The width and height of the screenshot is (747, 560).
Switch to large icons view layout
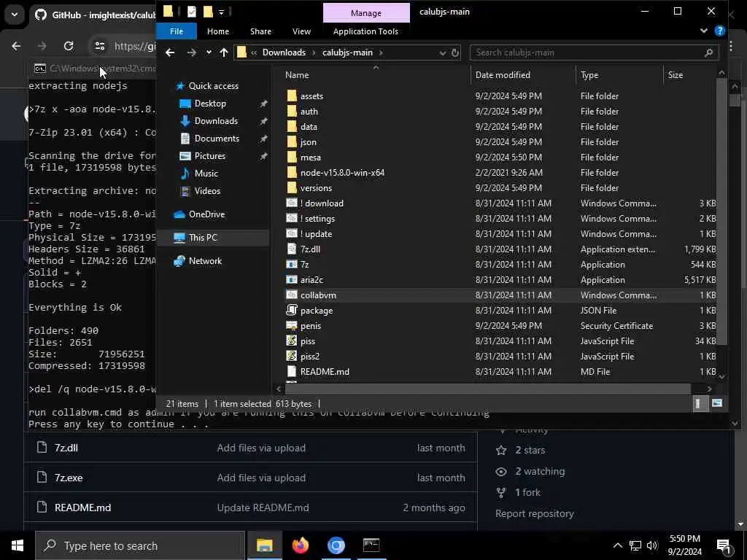point(717,403)
